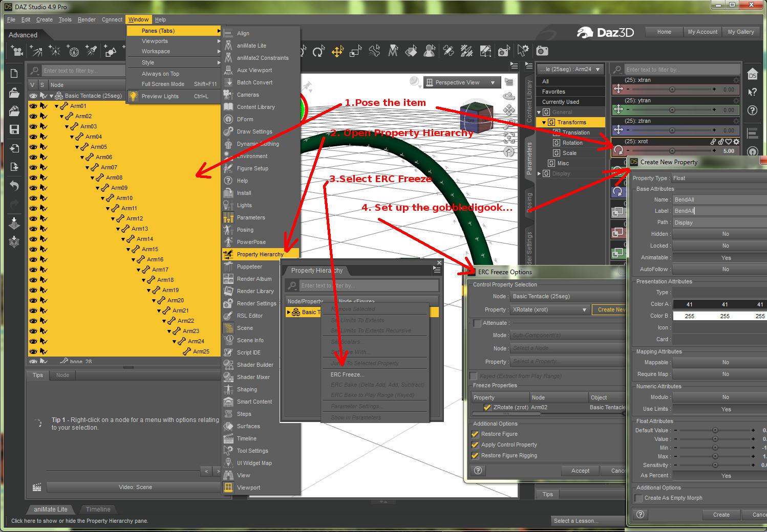This screenshot has height=532, width=767.
Task: Click the DS home icon on right edge
Action: (752, 74)
